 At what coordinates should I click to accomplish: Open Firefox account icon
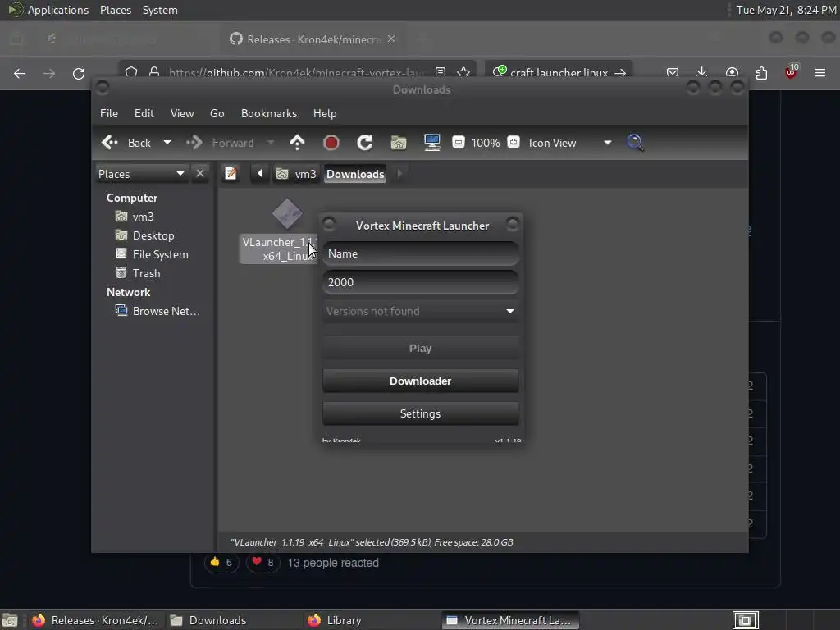(732, 73)
